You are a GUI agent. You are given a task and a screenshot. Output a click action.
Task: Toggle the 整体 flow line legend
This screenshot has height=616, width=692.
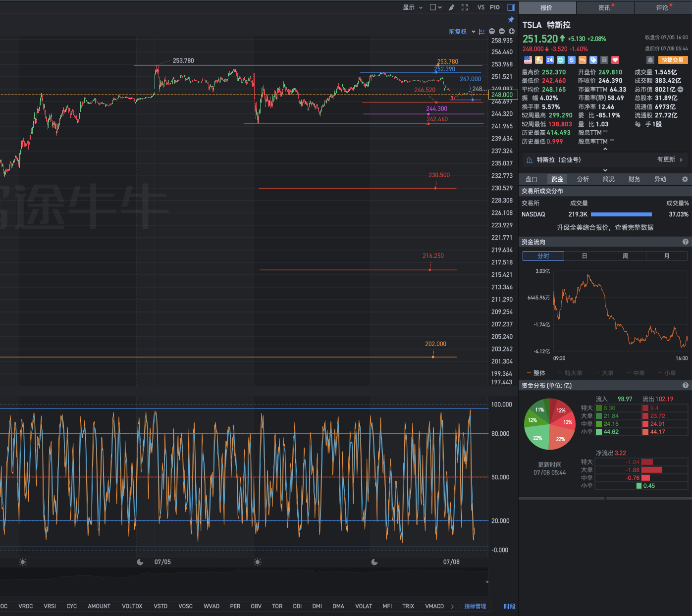tap(536, 373)
